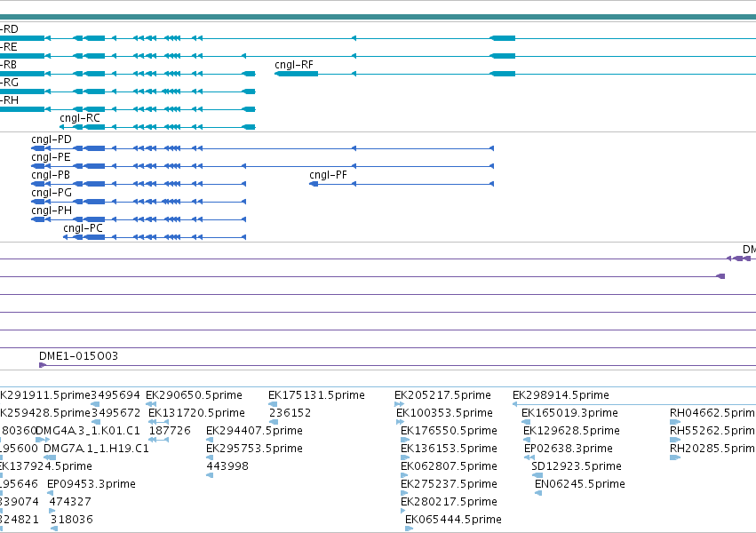Screen dimensions: 756x533
Task: Click the cngl-PF protein start exon
Action: pos(314,184)
